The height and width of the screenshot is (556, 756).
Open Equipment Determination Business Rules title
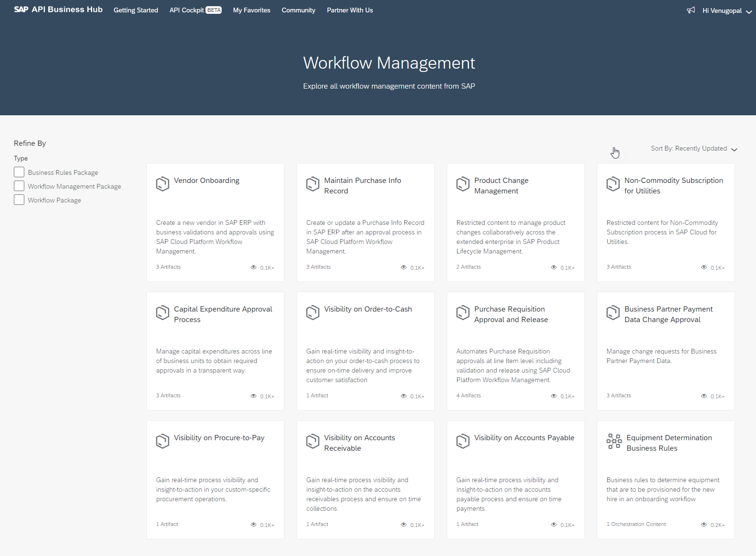[x=669, y=443]
